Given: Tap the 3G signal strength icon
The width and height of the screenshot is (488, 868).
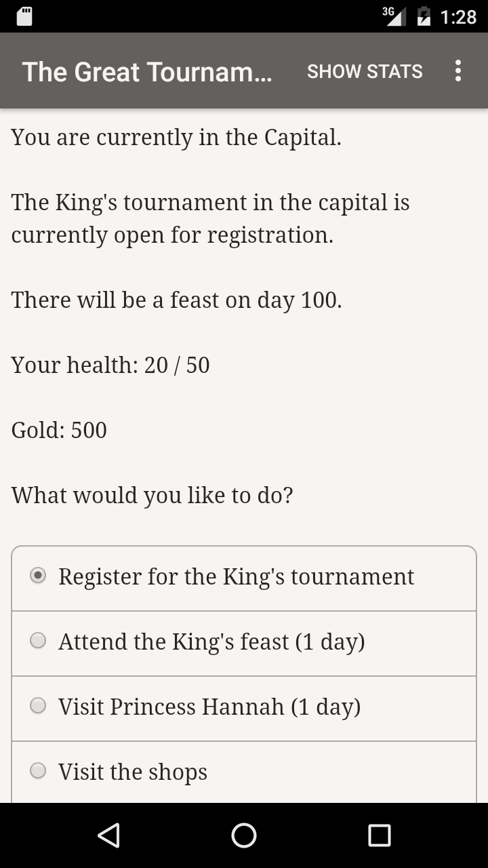Looking at the screenshot, I should pos(394,16).
